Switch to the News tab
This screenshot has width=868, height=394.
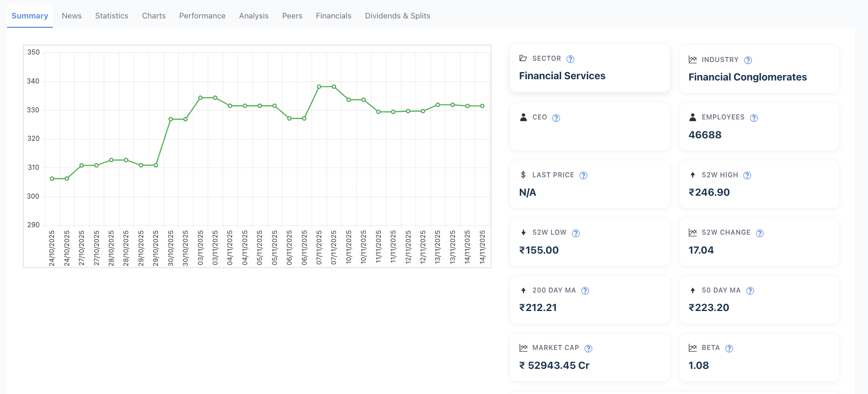[x=72, y=16]
